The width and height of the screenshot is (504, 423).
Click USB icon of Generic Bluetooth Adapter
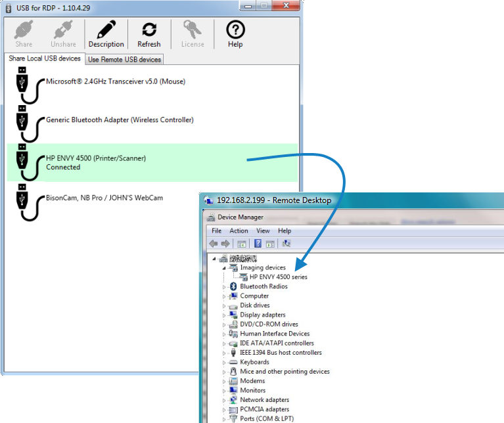tap(29, 123)
